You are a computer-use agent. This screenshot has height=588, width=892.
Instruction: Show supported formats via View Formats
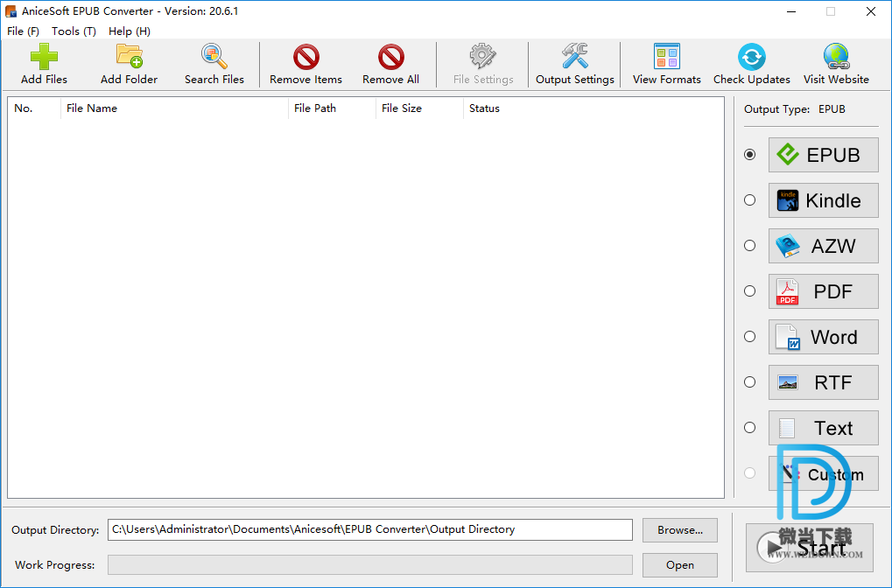pyautogui.click(x=666, y=58)
